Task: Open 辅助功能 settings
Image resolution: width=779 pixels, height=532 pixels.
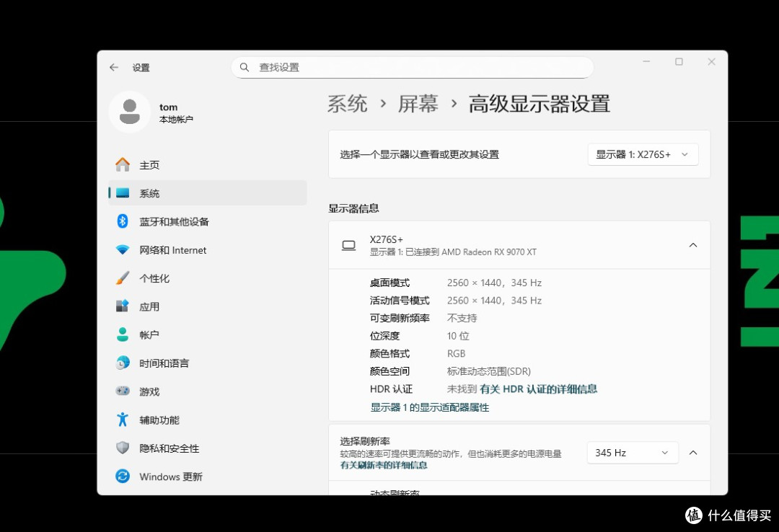Action: pyautogui.click(x=208, y=420)
